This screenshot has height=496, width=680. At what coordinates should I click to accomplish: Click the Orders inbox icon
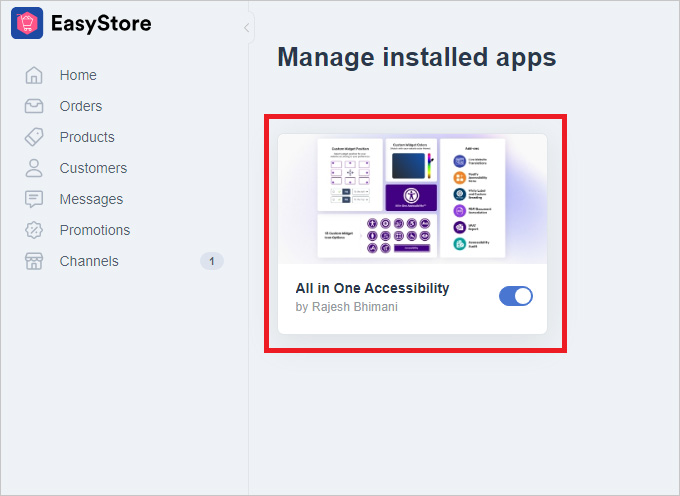pyautogui.click(x=34, y=106)
